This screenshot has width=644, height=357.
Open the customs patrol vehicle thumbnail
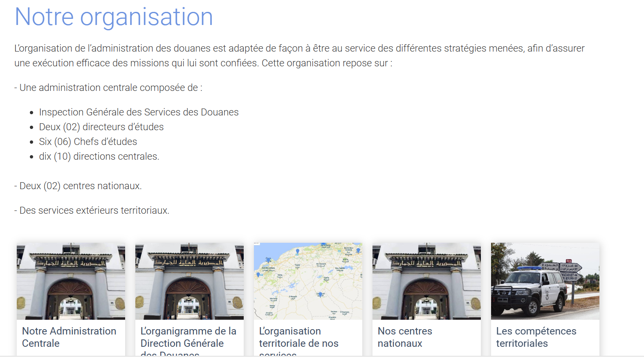545,281
